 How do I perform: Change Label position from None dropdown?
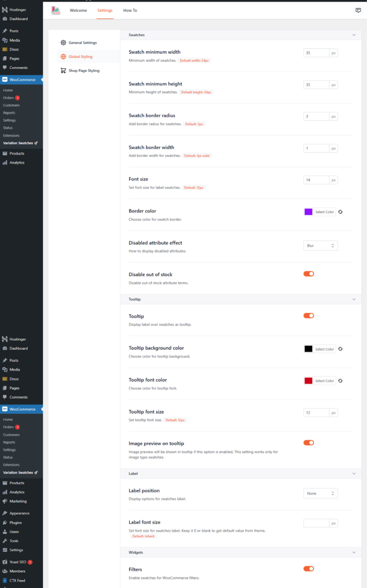coord(320,493)
